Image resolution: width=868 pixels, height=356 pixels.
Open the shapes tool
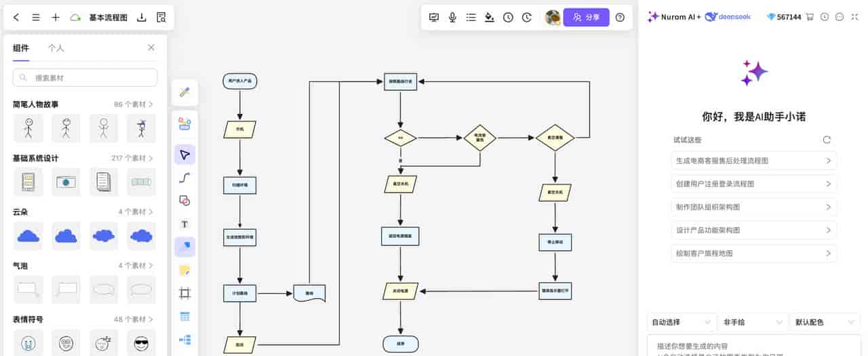tap(184, 201)
